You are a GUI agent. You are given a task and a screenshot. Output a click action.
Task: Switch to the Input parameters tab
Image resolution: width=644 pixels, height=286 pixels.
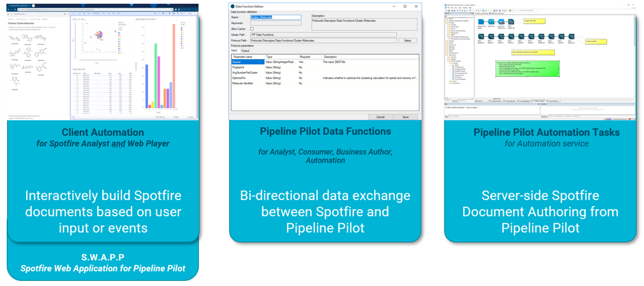click(234, 51)
